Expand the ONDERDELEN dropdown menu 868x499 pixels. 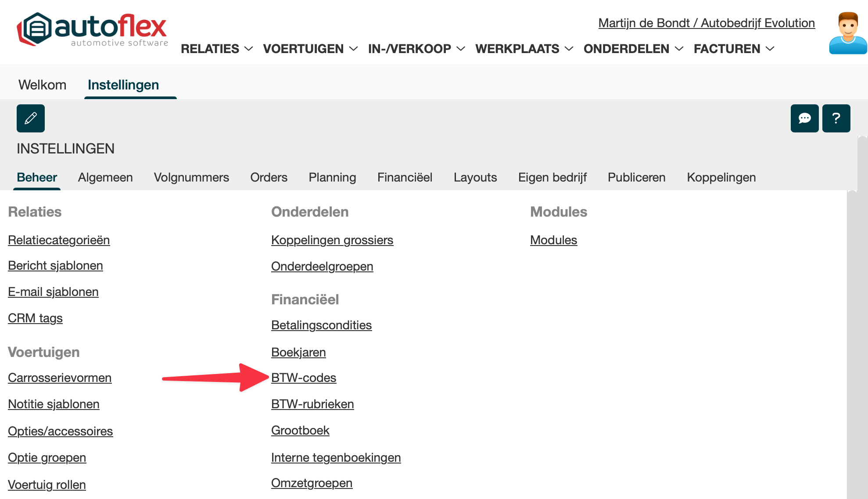click(x=633, y=49)
